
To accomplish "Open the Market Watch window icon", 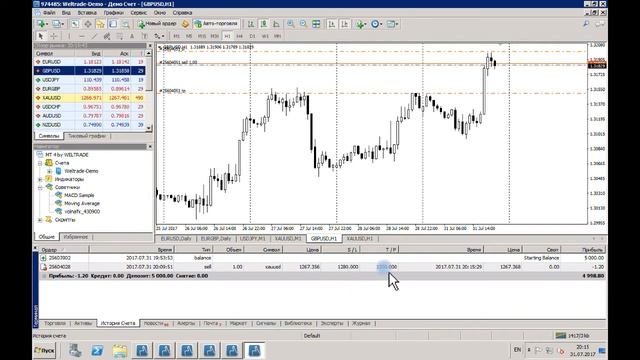I will pos(75,24).
